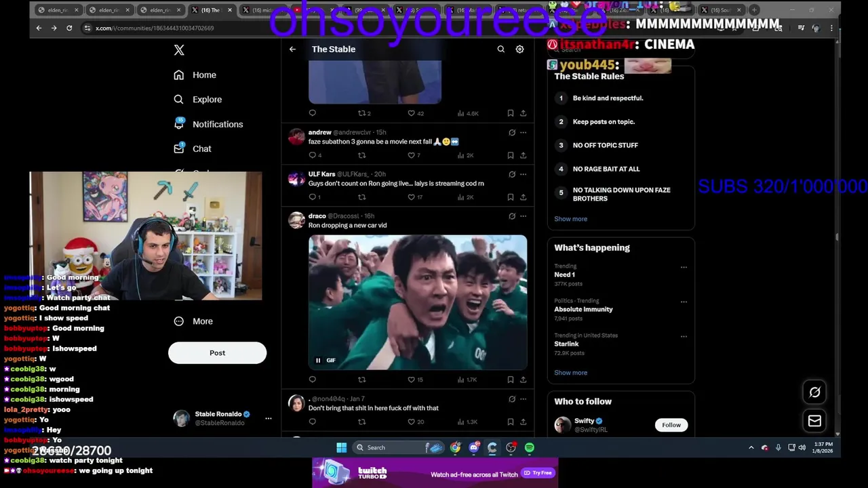Like the top post with 42 likes
This screenshot has width=868, height=488.
pos(411,113)
